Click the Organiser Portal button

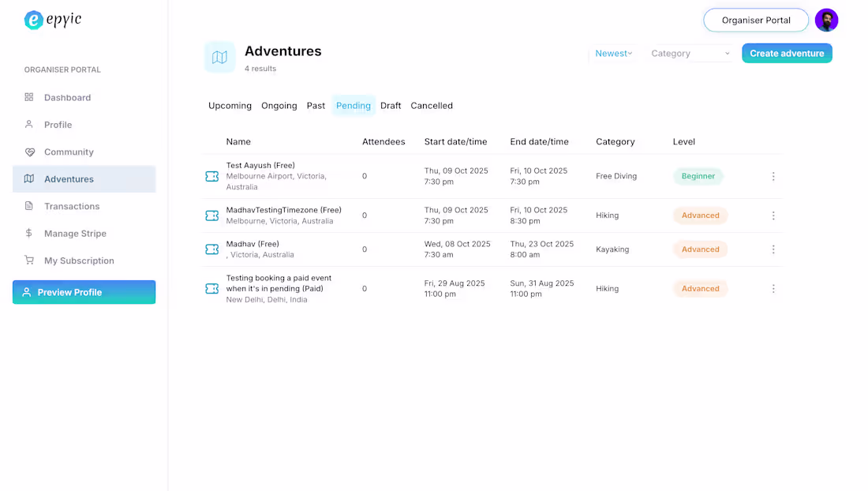[755, 21]
